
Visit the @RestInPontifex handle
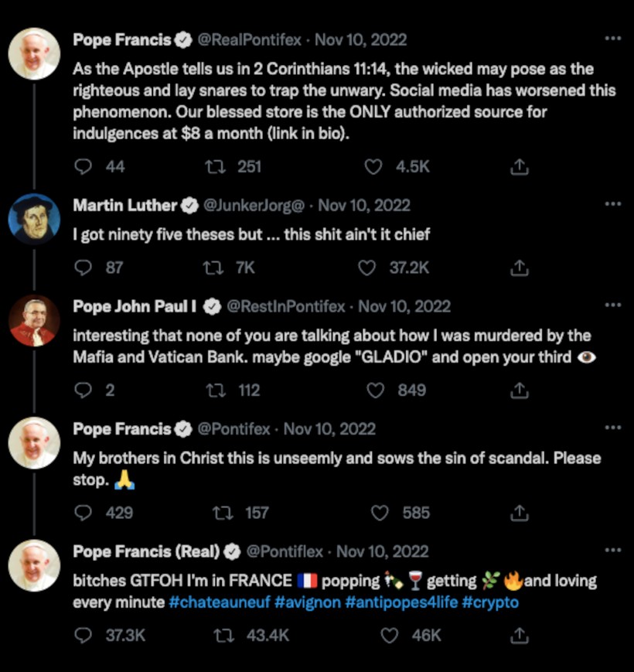[286, 306]
